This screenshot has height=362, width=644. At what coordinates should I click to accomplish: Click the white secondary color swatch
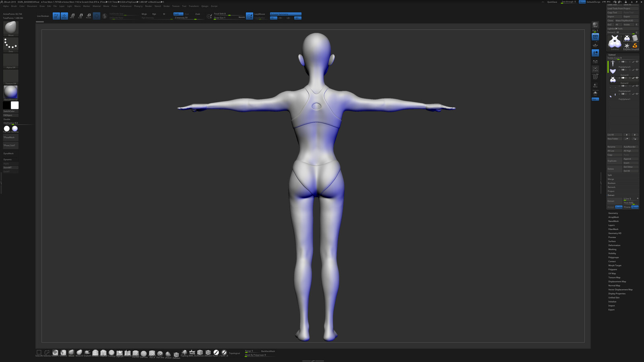[14, 105]
